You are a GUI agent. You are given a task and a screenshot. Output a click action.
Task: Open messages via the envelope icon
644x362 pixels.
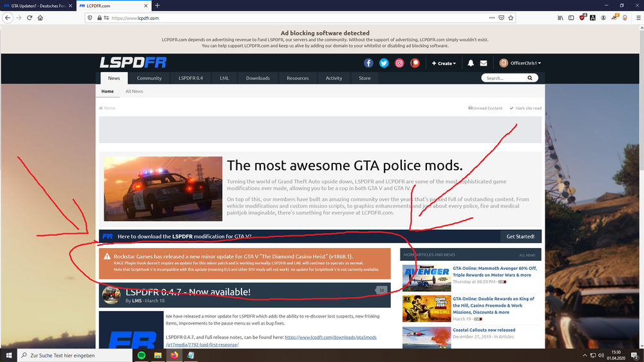484,63
